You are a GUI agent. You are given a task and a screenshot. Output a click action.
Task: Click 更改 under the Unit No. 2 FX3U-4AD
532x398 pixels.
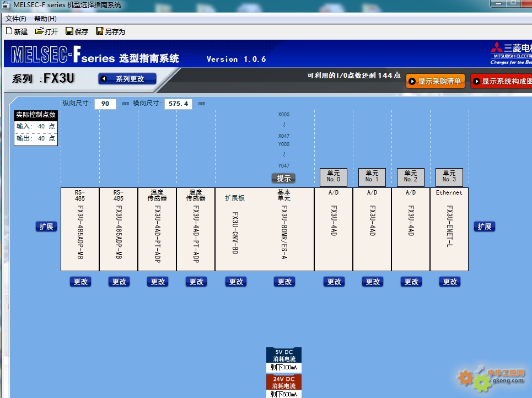(x=411, y=282)
